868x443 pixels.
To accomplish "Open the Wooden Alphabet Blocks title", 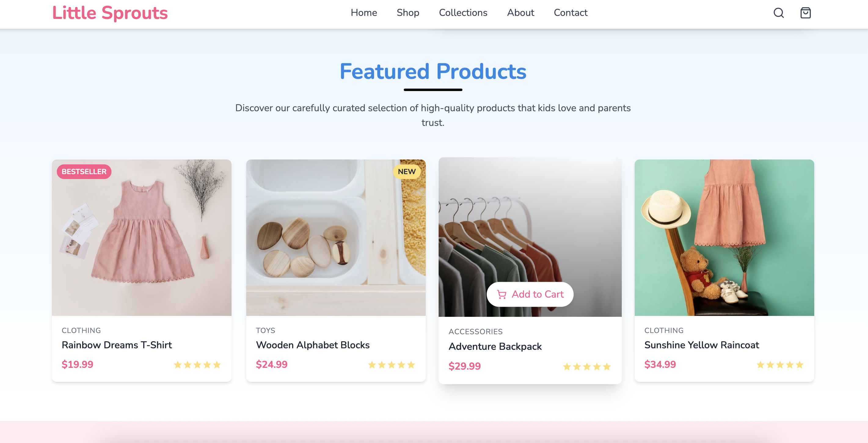I will (313, 345).
